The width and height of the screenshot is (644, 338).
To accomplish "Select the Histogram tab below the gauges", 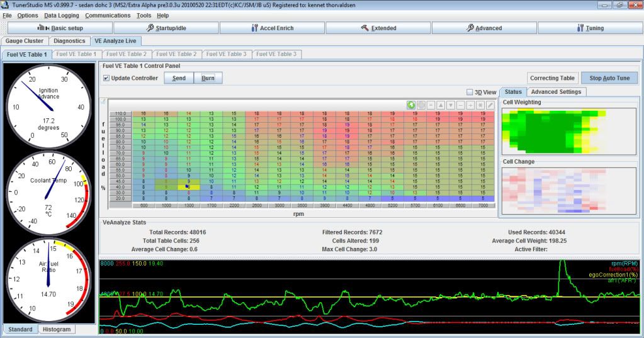I will (x=56, y=329).
